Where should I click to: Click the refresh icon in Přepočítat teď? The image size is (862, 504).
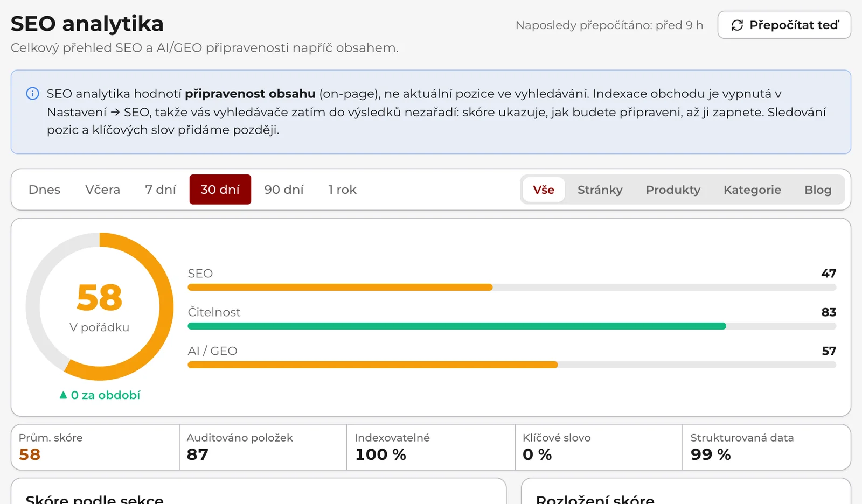point(737,25)
